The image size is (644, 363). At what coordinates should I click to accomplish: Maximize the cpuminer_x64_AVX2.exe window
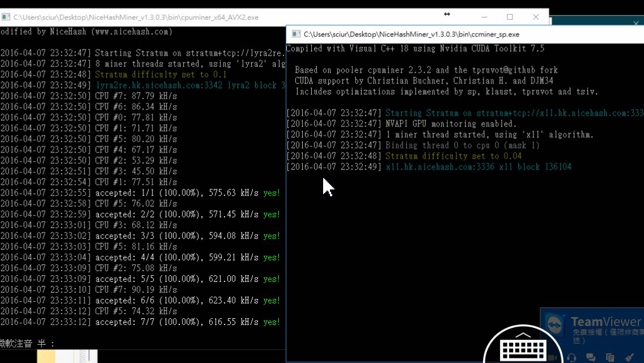[x=510, y=17]
